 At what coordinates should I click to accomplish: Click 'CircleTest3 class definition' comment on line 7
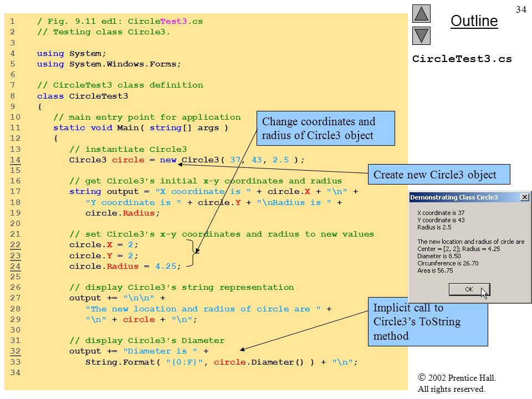120,85
